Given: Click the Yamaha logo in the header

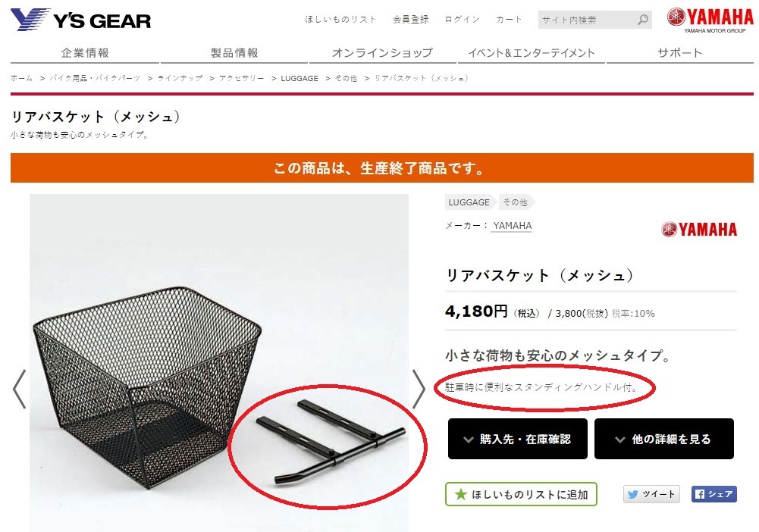Looking at the screenshot, I should point(710,20).
